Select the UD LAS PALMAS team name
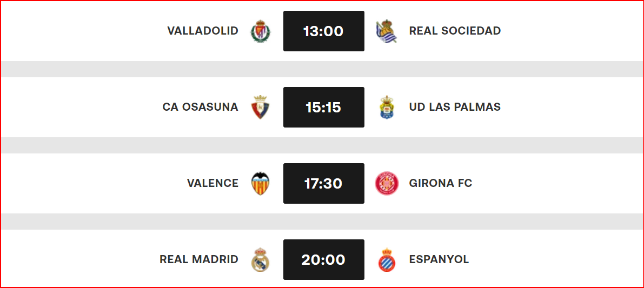644x288 pixels. pos(455,107)
